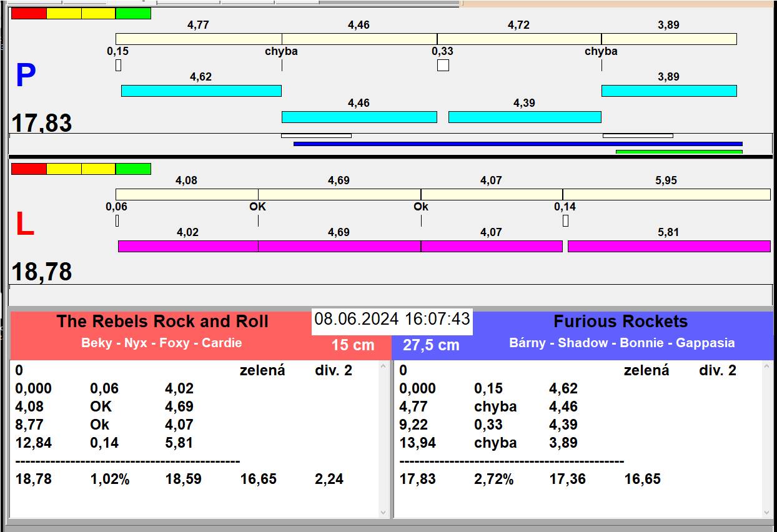Image resolution: width=777 pixels, height=532 pixels.
Task: Click the 0,15 start box in lane P
Action: (x=118, y=65)
